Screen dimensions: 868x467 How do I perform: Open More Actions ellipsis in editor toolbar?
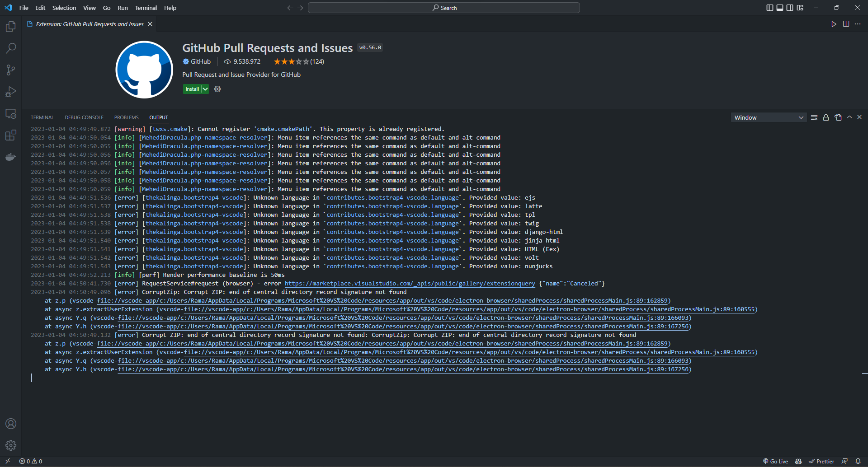(858, 24)
